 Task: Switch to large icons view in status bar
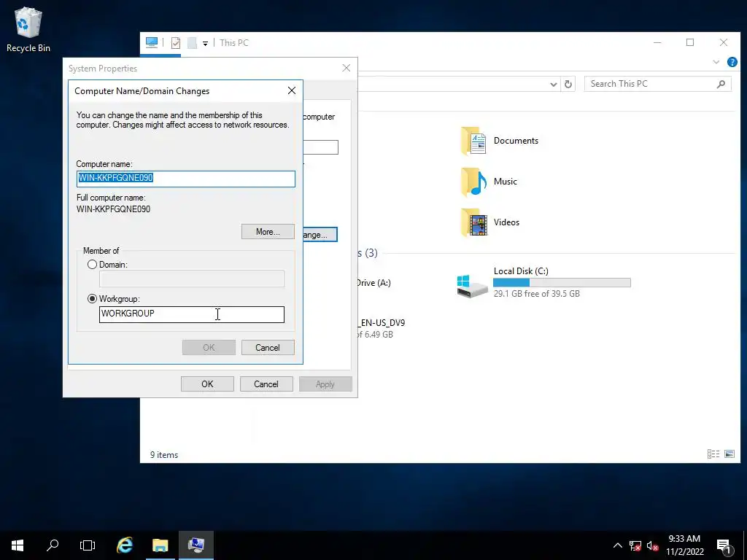(x=729, y=454)
